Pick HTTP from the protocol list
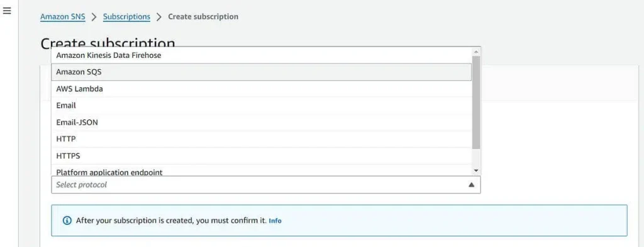This screenshot has width=644, height=247. tap(262, 139)
